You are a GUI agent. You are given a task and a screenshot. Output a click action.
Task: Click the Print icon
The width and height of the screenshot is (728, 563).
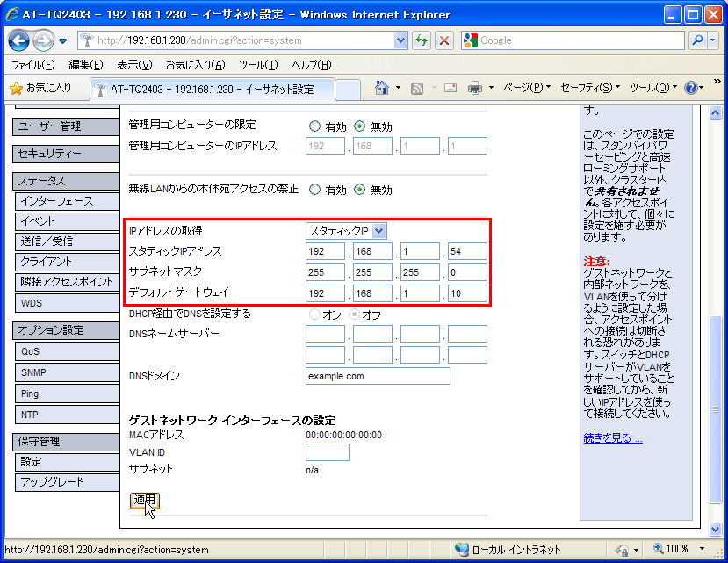475,88
